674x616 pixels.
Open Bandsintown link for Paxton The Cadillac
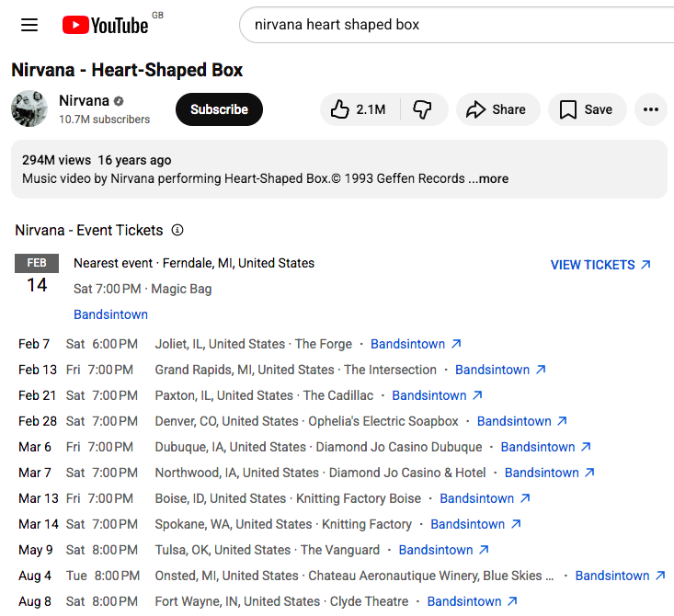click(437, 395)
